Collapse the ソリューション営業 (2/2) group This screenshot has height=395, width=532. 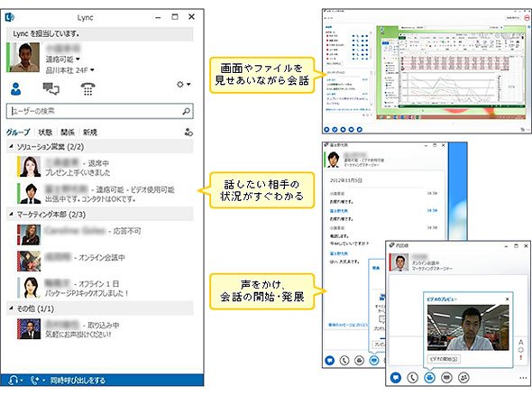tap(11, 147)
